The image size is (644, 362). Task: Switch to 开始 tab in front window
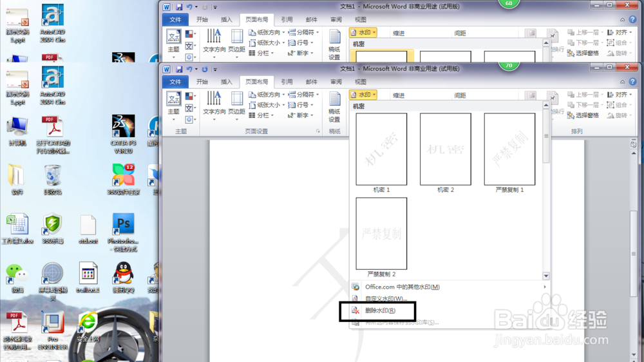(x=202, y=82)
